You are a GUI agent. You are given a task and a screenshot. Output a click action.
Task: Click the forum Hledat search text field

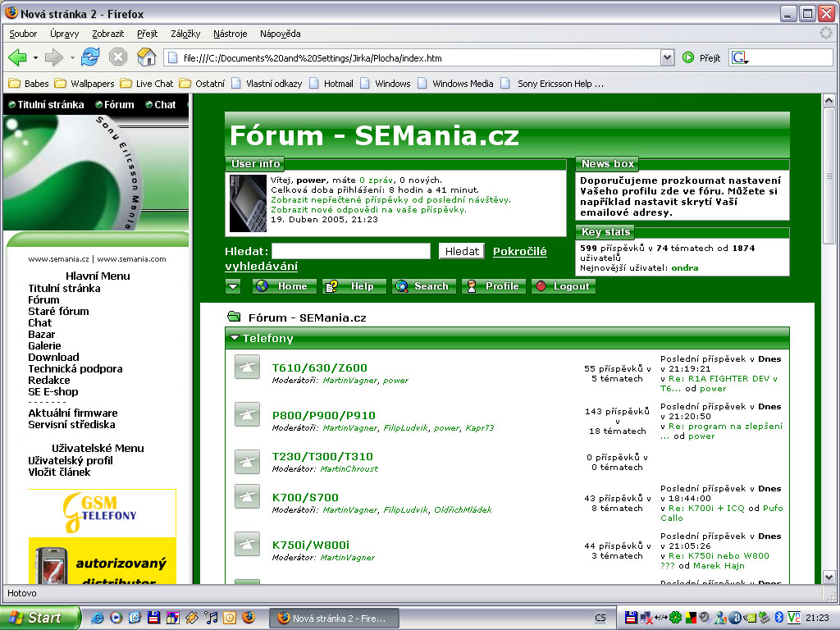[x=351, y=251]
